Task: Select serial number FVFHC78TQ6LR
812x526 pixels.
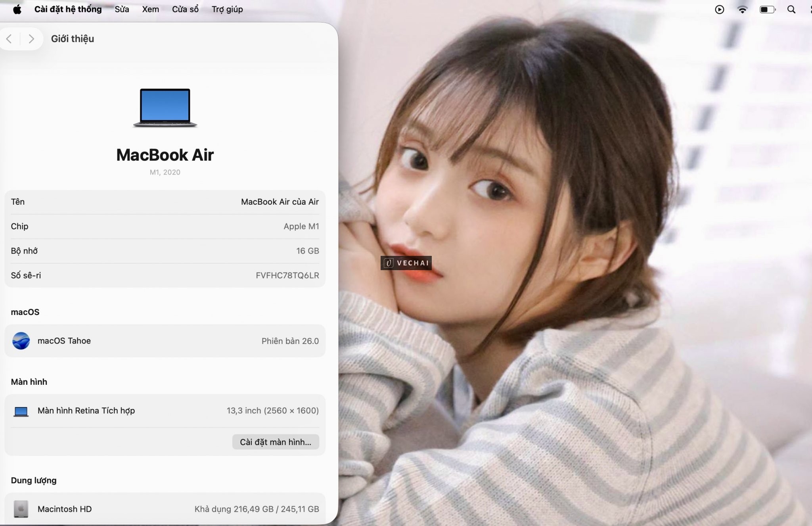Action: point(287,276)
